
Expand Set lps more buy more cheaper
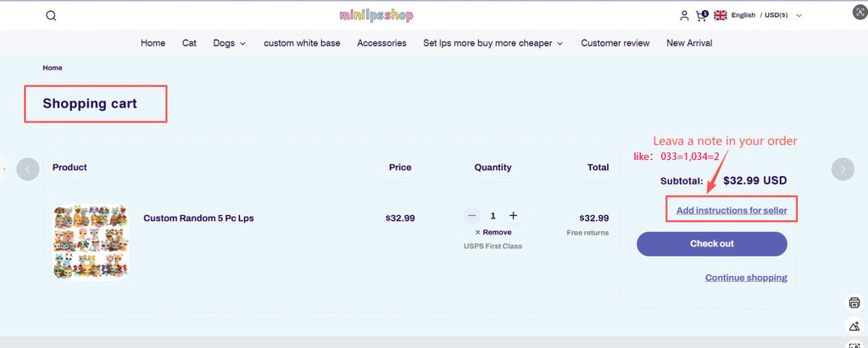[x=492, y=43]
